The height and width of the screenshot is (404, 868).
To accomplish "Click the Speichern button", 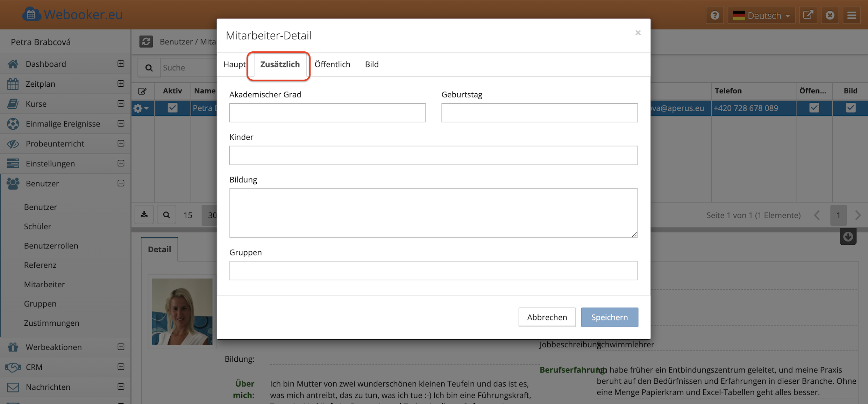I will coord(609,317).
